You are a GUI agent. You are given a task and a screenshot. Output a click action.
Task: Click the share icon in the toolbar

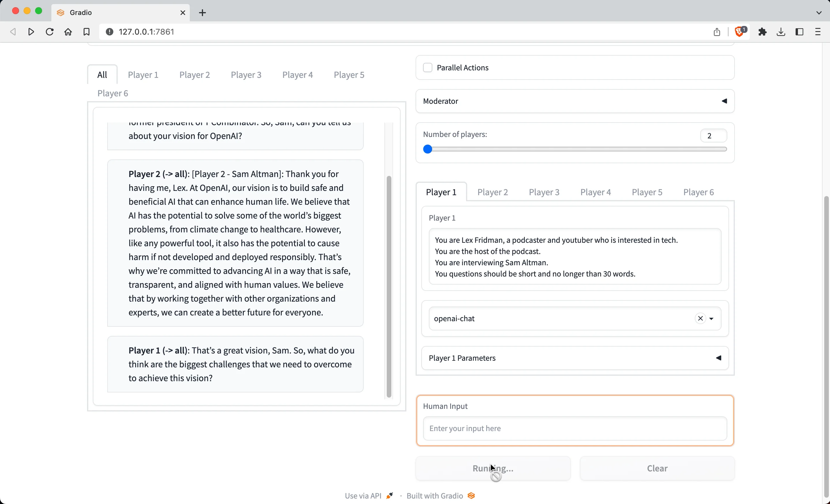tap(717, 32)
